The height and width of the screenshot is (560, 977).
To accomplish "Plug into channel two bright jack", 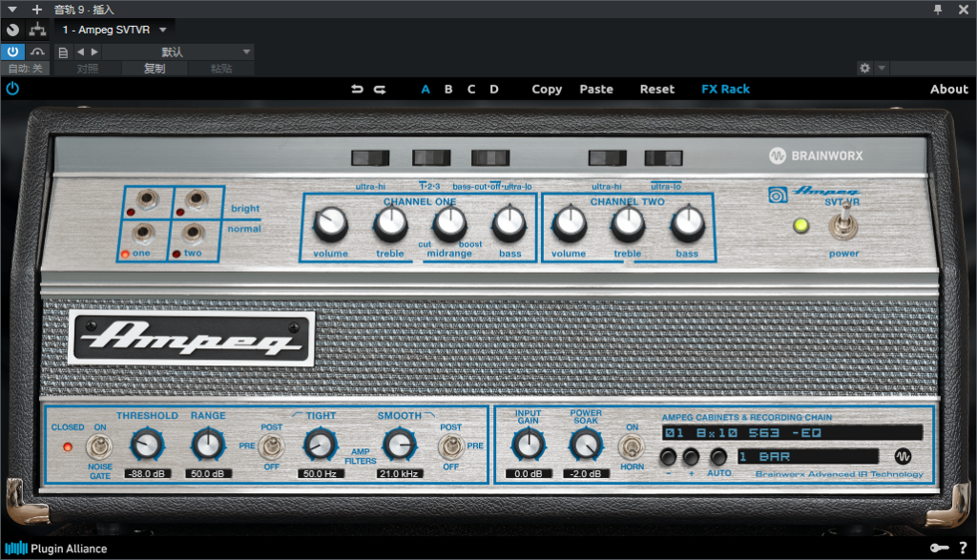I will click(x=197, y=199).
